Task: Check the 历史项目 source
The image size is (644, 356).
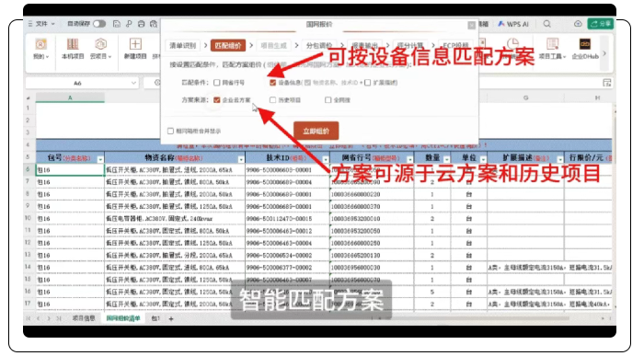Action: [x=272, y=99]
